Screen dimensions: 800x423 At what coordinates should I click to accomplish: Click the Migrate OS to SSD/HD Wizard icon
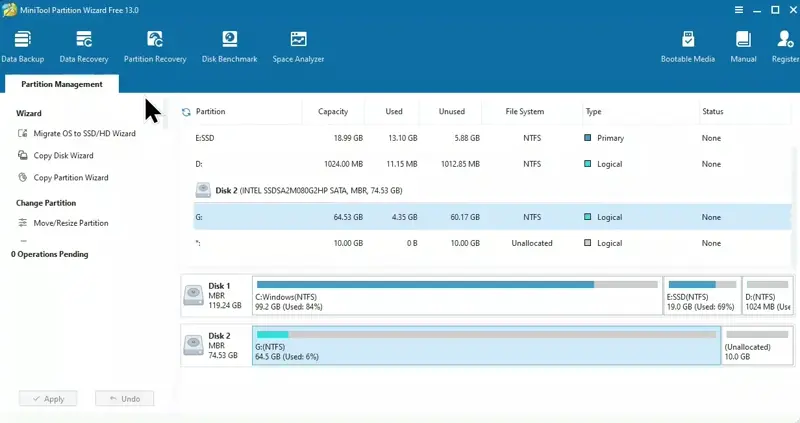coord(22,133)
